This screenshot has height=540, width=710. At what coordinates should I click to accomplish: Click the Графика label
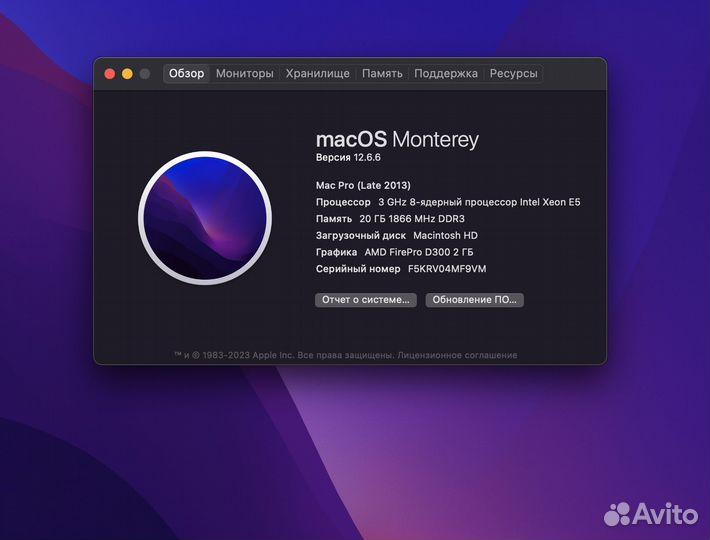point(336,253)
